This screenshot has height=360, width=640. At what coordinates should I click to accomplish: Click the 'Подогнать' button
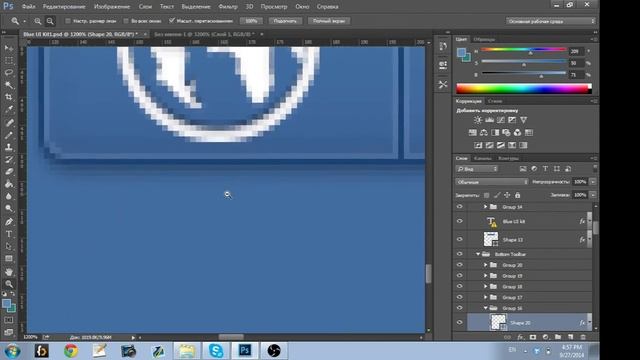285,21
